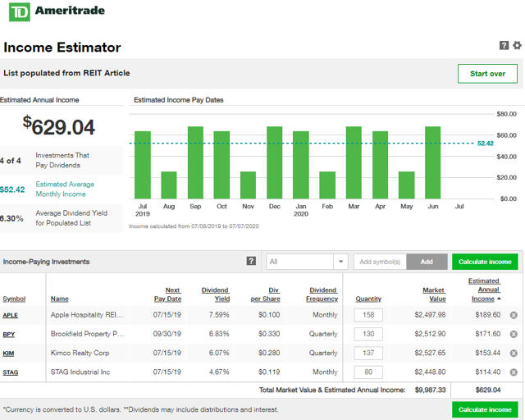Click the Estimated Average Monthly Income label

click(65, 189)
